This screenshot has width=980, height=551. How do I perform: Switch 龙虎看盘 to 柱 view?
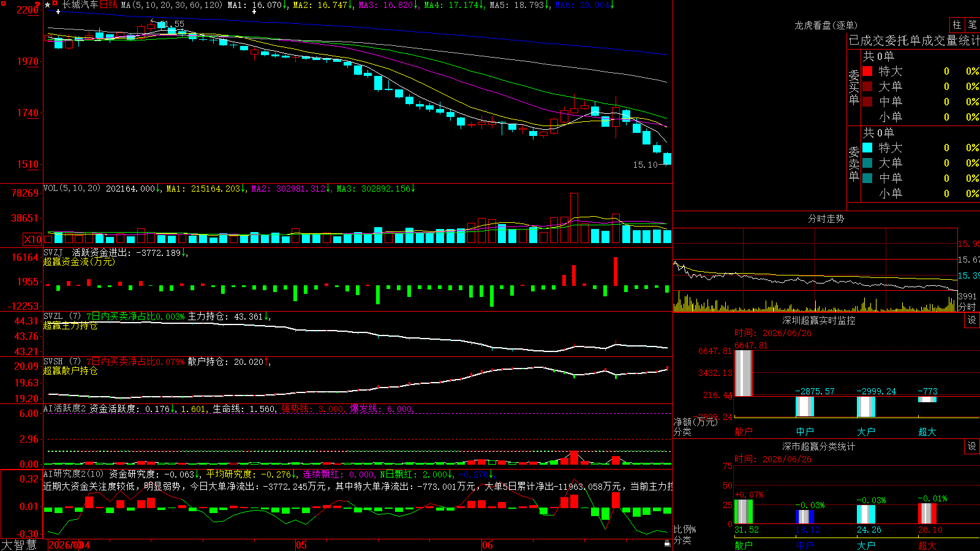click(x=957, y=25)
